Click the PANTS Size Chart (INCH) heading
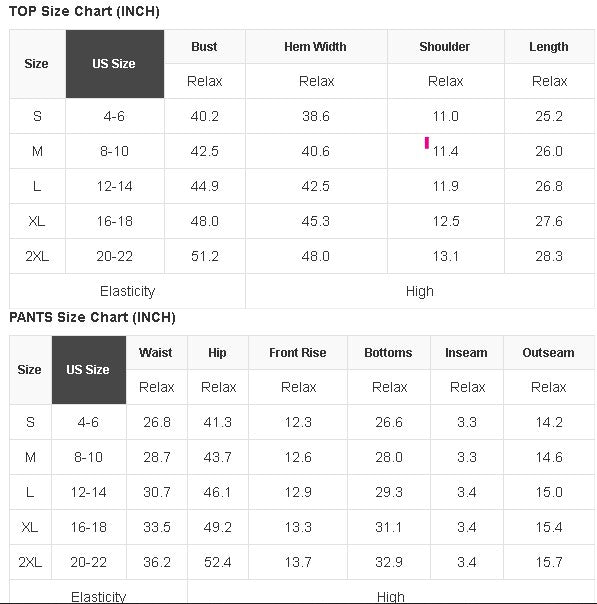This screenshot has width=597, height=604. coord(92,317)
